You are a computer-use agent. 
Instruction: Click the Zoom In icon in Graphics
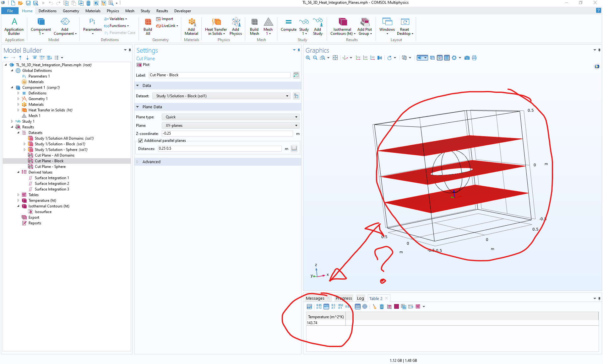click(308, 58)
